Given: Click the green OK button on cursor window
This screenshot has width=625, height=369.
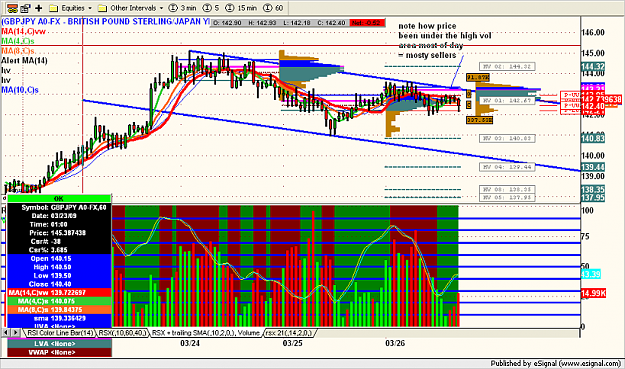Looking at the screenshot, I should (x=59, y=198).
